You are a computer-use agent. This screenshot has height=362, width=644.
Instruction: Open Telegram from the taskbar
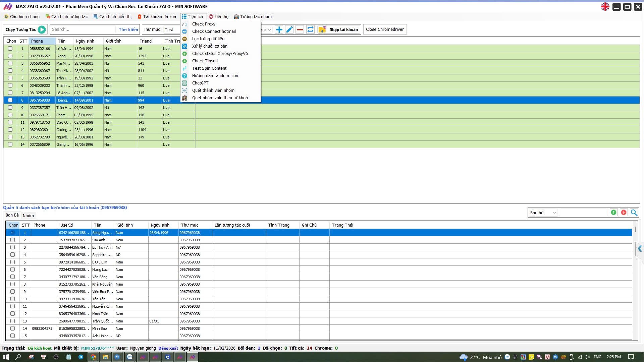click(x=81, y=357)
